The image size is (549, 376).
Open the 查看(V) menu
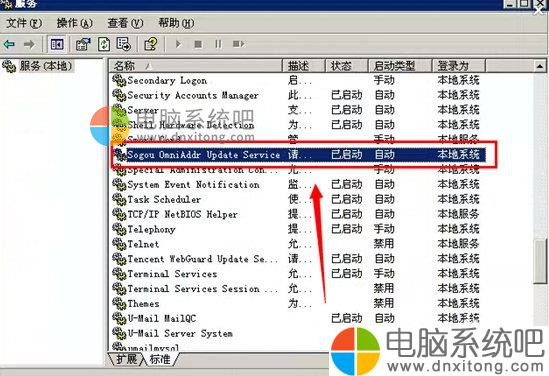(125, 23)
